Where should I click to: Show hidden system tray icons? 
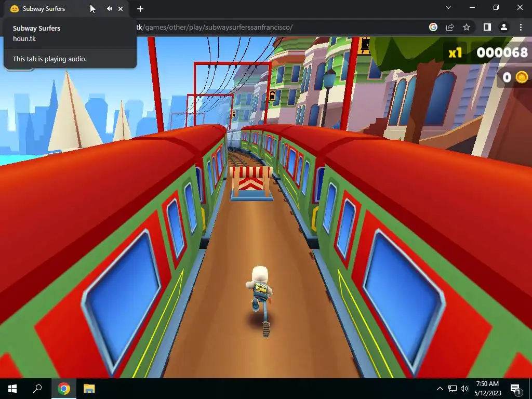[x=440, y=389]
